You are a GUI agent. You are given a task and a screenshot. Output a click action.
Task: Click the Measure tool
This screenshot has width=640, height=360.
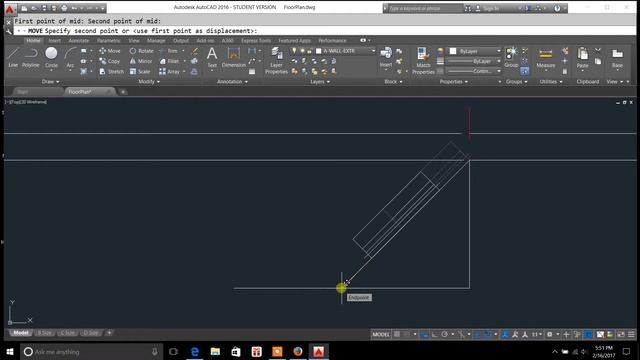(x=546, y=57)
